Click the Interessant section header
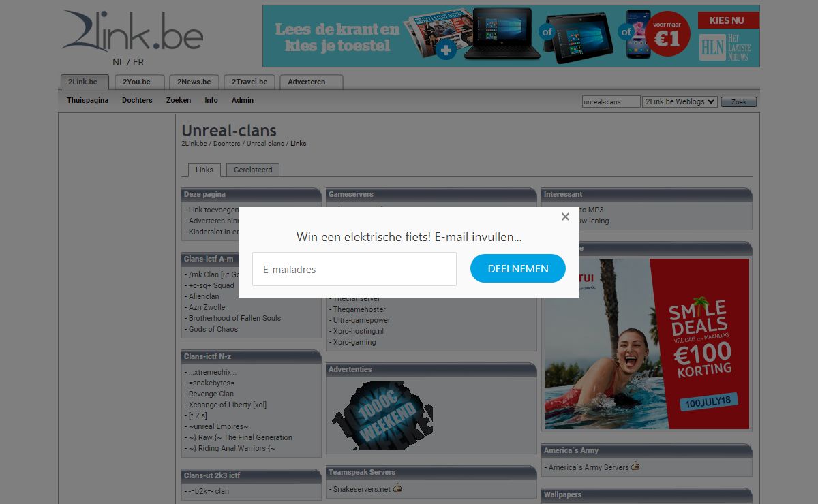Viewport: 818px width, 504px height. coord(646,195)
